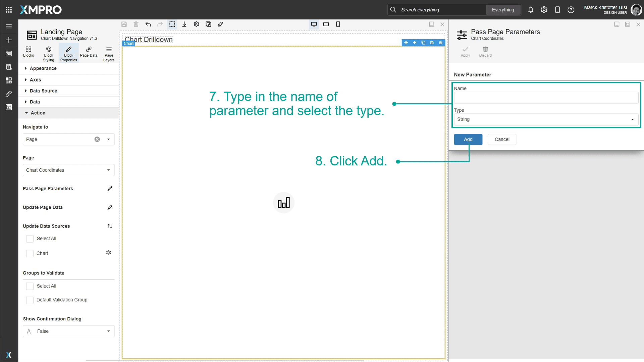Open the Blocks panel icon
Viewport: 644px width, 362px height.
pyautogui.click(x=29, y=52)
